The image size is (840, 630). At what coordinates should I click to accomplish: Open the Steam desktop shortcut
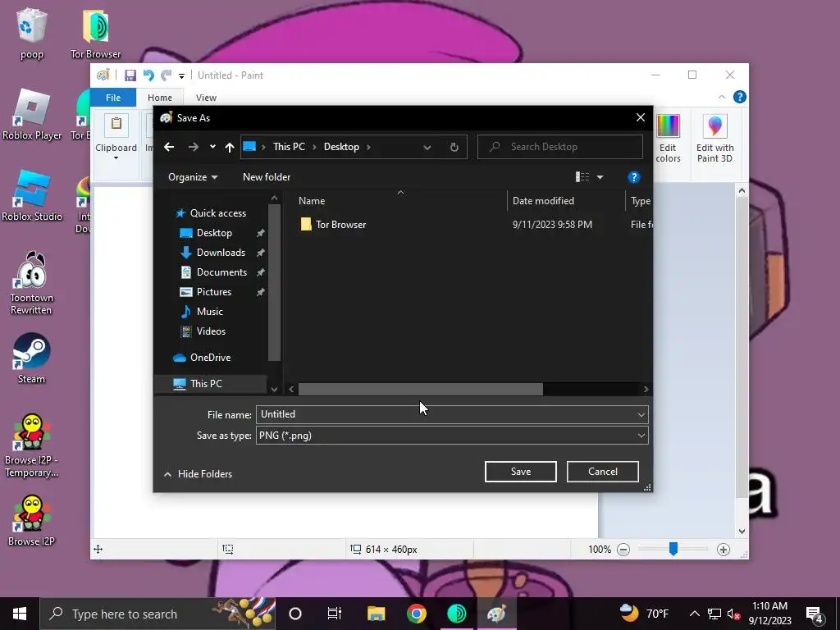pyautogui.click(x=31, y=358)
